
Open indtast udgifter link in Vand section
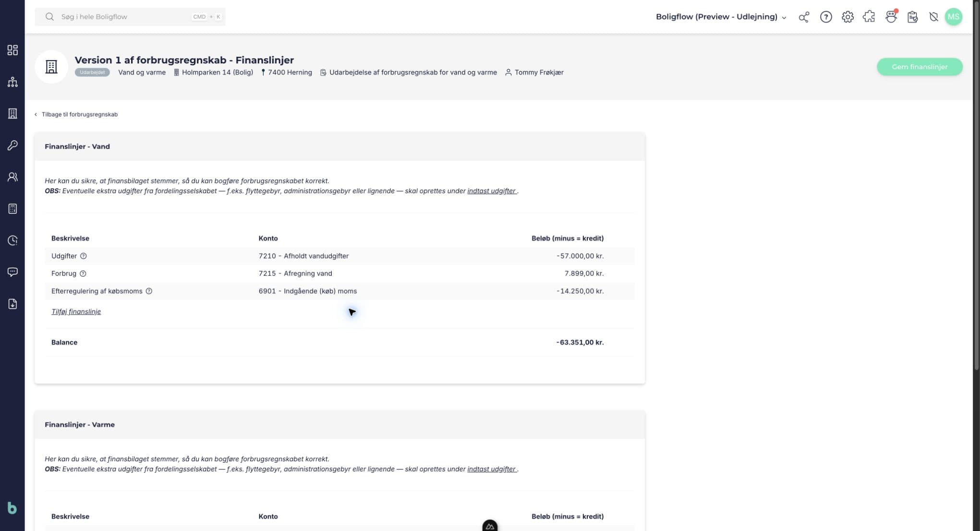(x=492, y=191)
